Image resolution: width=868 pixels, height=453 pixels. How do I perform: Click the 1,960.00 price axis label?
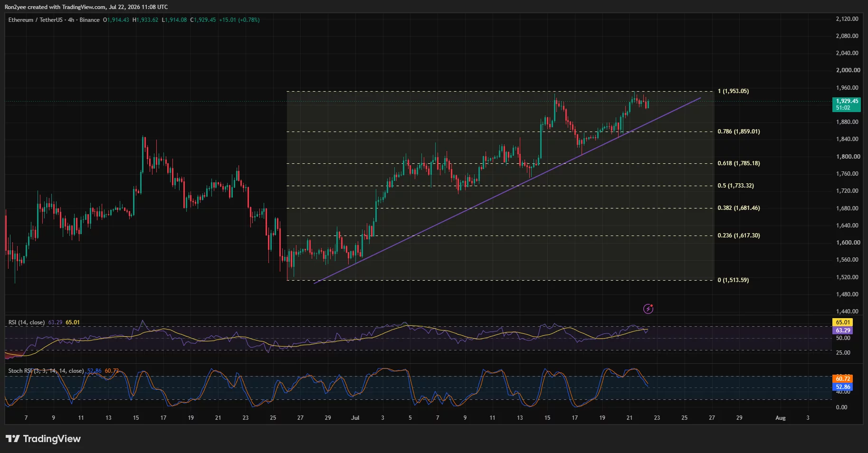point(847,88)
